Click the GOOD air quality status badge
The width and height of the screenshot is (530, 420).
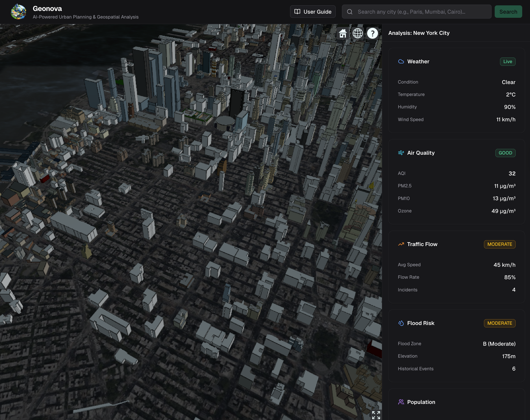pos(505,153)
